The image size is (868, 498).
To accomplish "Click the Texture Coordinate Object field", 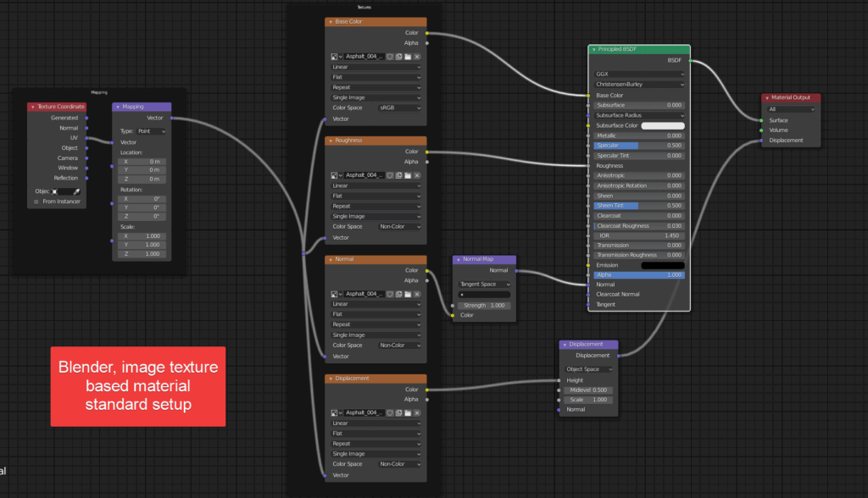I will (x=60, y=191).
